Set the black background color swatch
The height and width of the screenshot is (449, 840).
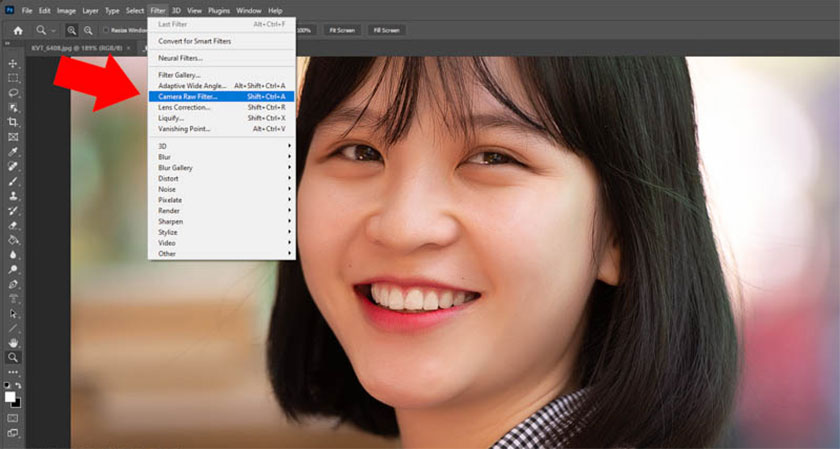[18, 403]
